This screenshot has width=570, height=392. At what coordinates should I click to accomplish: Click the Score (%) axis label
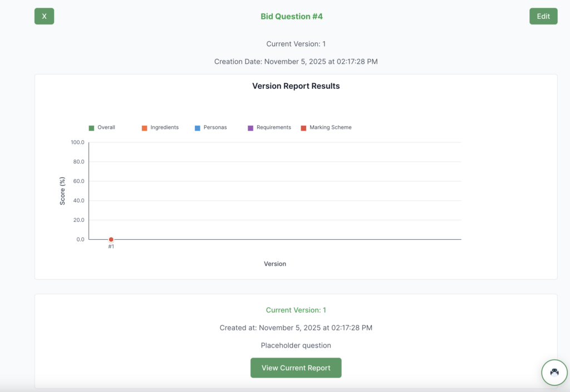62,191
